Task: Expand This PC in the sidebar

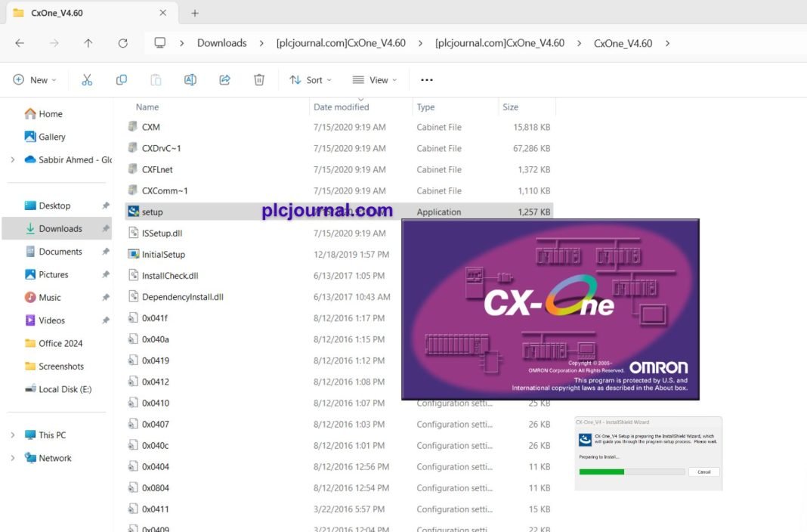Action: click(14, 435)
